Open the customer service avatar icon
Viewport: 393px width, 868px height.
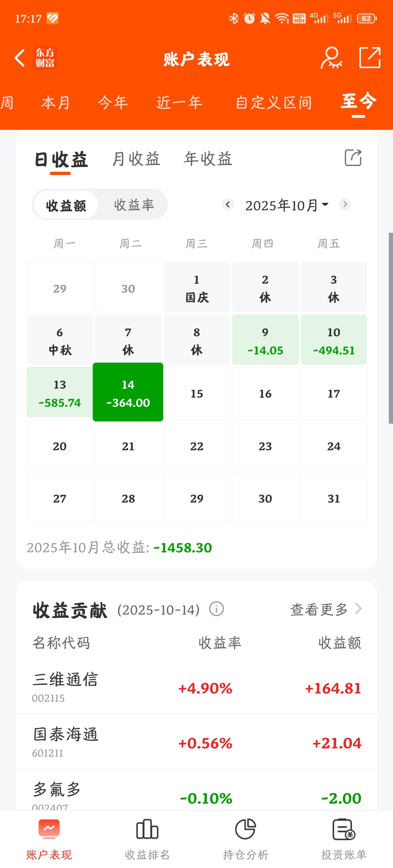point(331,58)
